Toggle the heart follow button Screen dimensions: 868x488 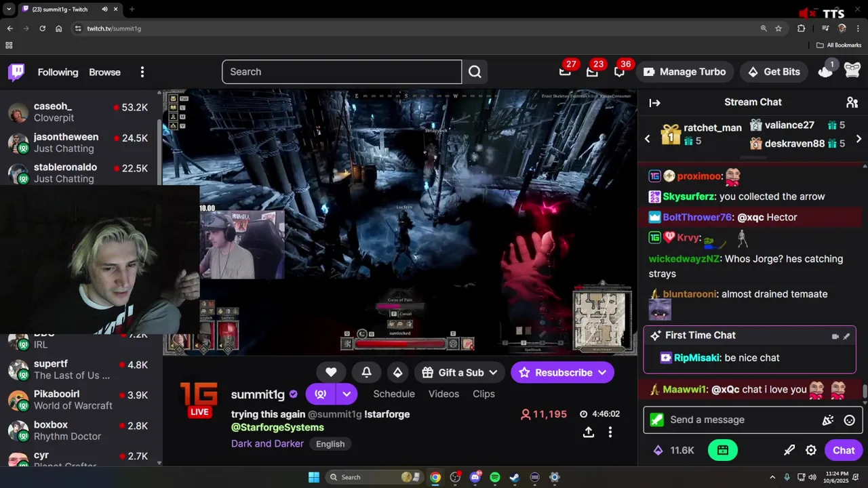click(331, 372)
